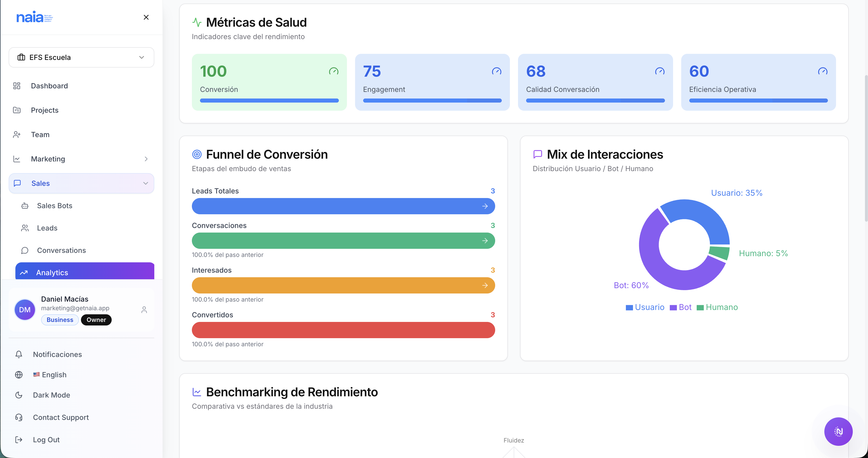Log Out of the account
The width and height of the screenshot is (868, 458).
tap(46, 439)
